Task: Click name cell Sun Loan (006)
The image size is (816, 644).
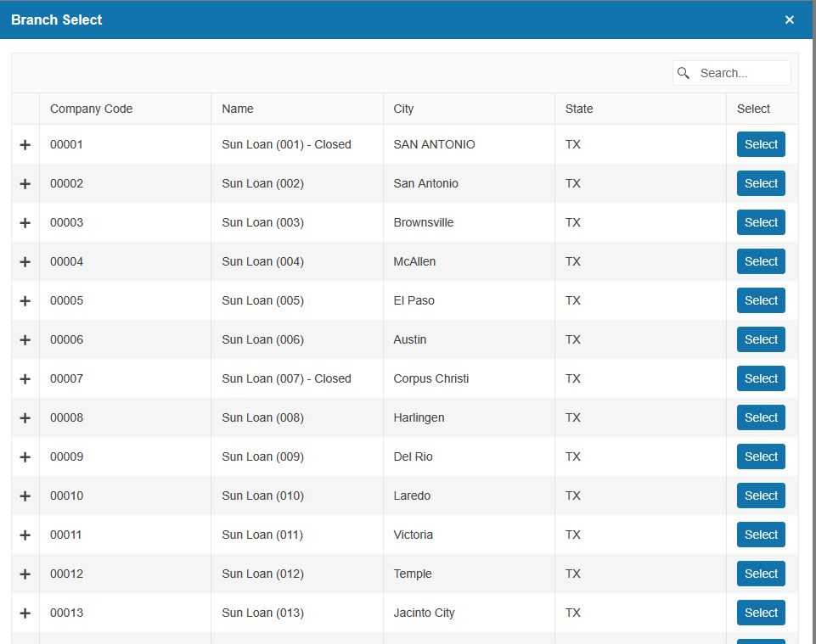Action: (297, 339)
